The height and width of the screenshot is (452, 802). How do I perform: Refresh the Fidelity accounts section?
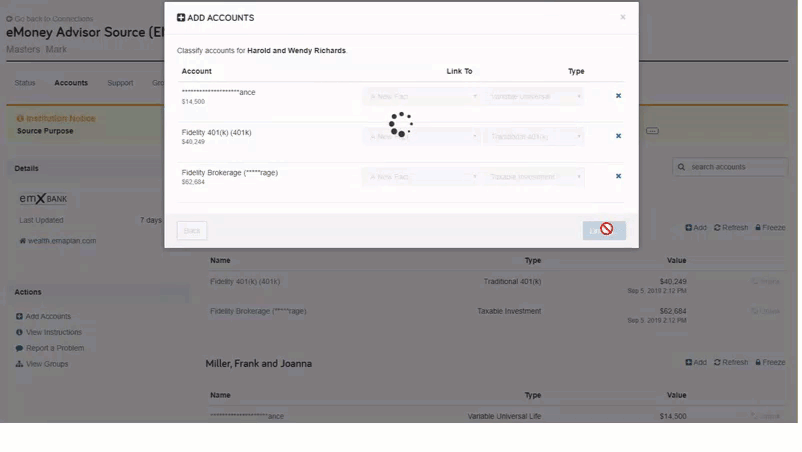(x=731, y=228)
